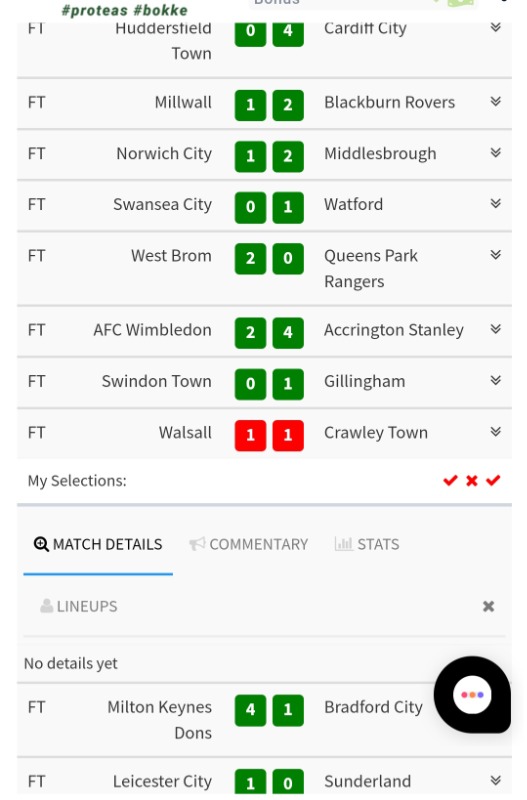The width and height of the screenshot is (527, 800).
Task: Click the Accrington Stanley team name
Action: (394, 330)
